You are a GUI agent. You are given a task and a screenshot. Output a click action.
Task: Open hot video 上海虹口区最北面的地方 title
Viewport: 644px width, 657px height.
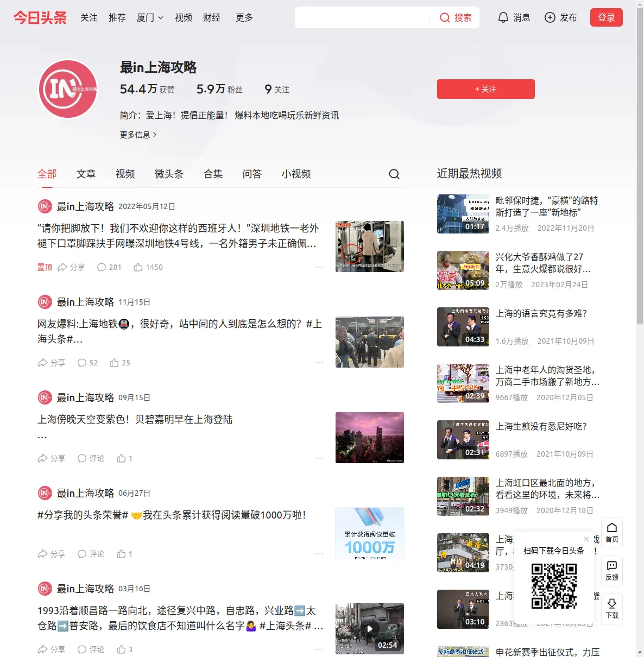[x=547, y=489]
